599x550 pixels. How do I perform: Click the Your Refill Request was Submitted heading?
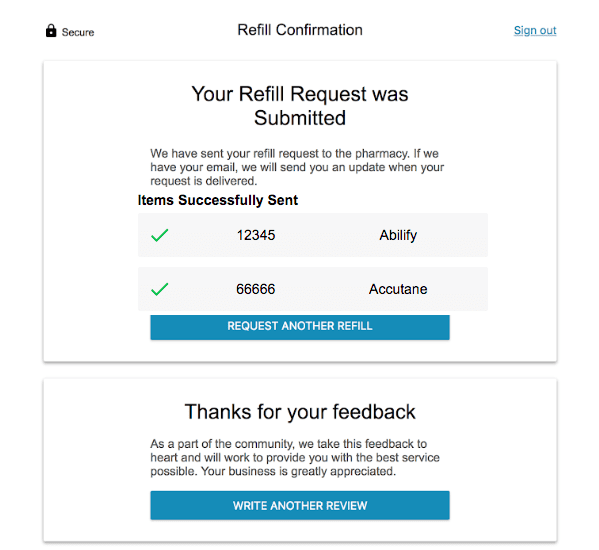point(300,106)
